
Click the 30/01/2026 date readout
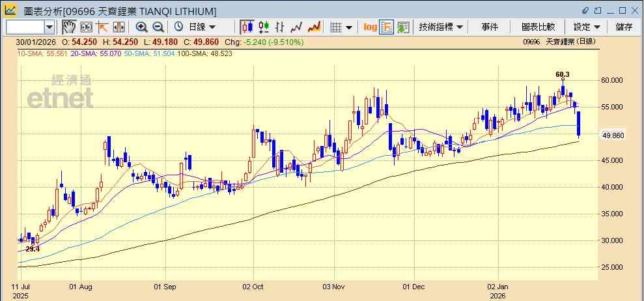click(35, 42)
